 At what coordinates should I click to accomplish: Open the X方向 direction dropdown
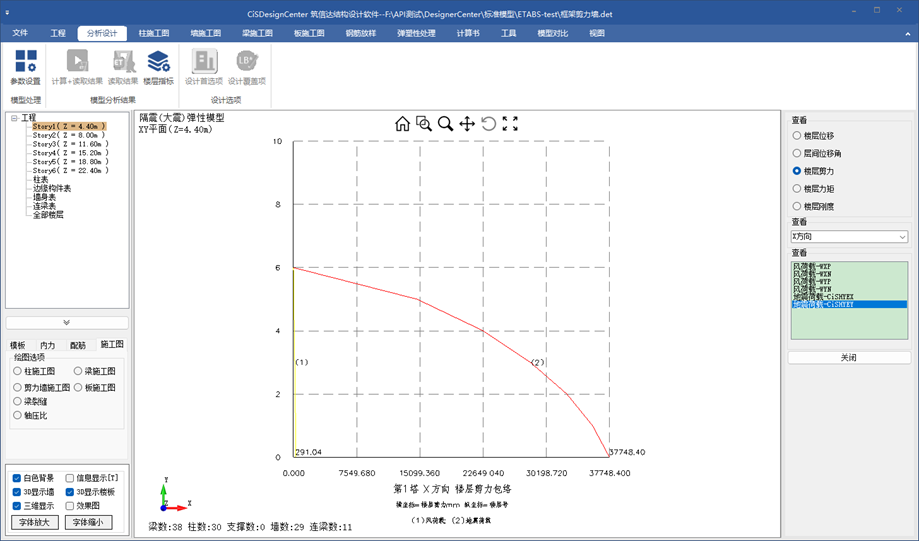tap(848, 237)
